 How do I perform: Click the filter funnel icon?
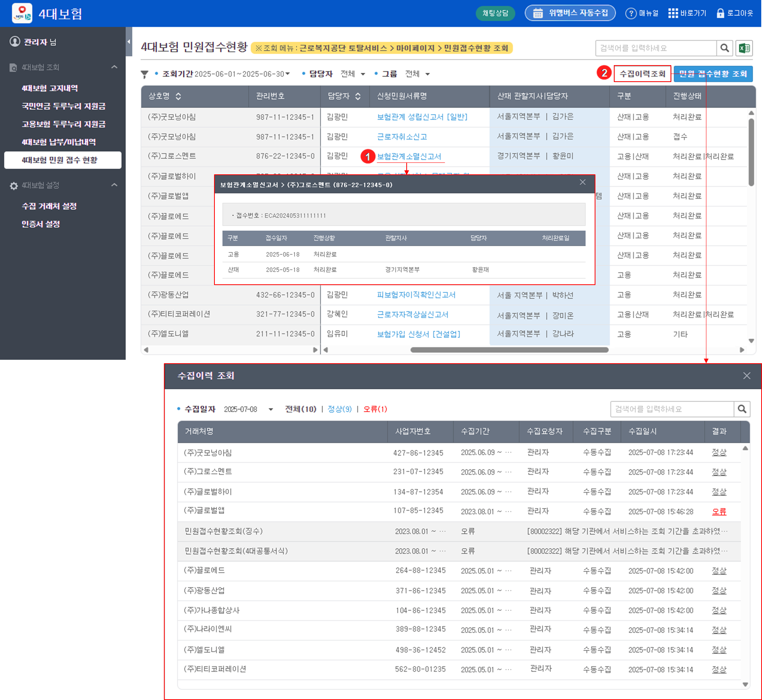click(144, 74)
